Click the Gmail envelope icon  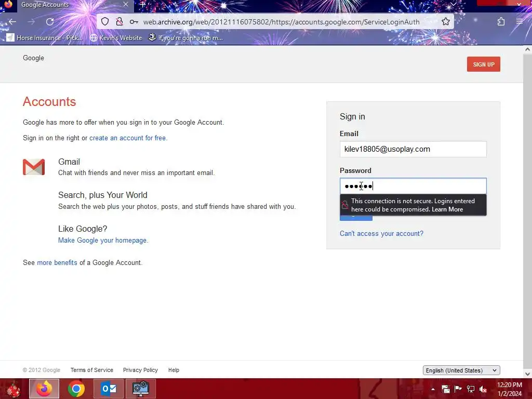(34, 167)
